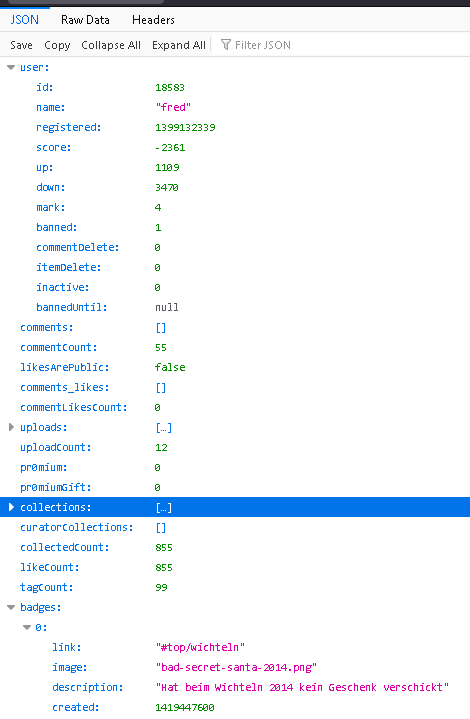470x719 pixels.
Task: Switch to the Raw Data tab
Action: (85, 20)
